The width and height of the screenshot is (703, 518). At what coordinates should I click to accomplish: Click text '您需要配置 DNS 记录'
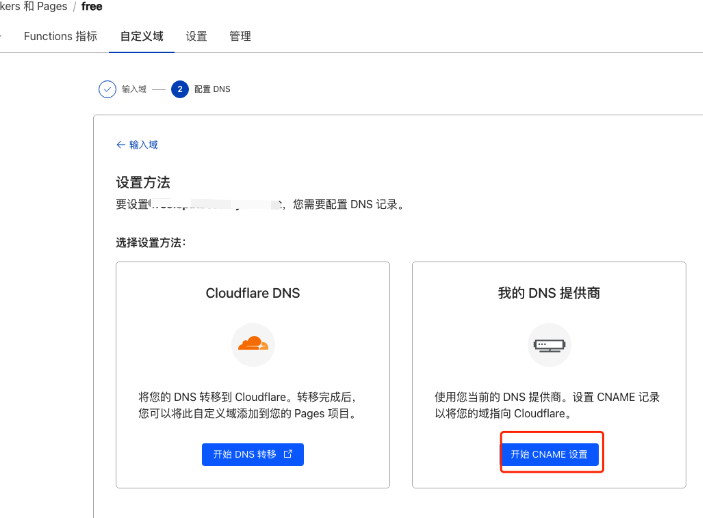pos(345,205)
